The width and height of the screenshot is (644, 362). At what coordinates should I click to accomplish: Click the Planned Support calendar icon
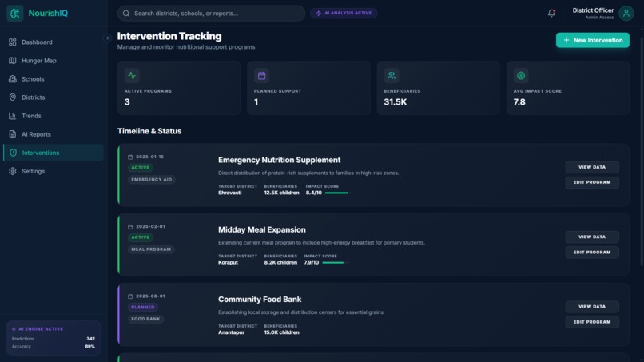coord(261,76)
